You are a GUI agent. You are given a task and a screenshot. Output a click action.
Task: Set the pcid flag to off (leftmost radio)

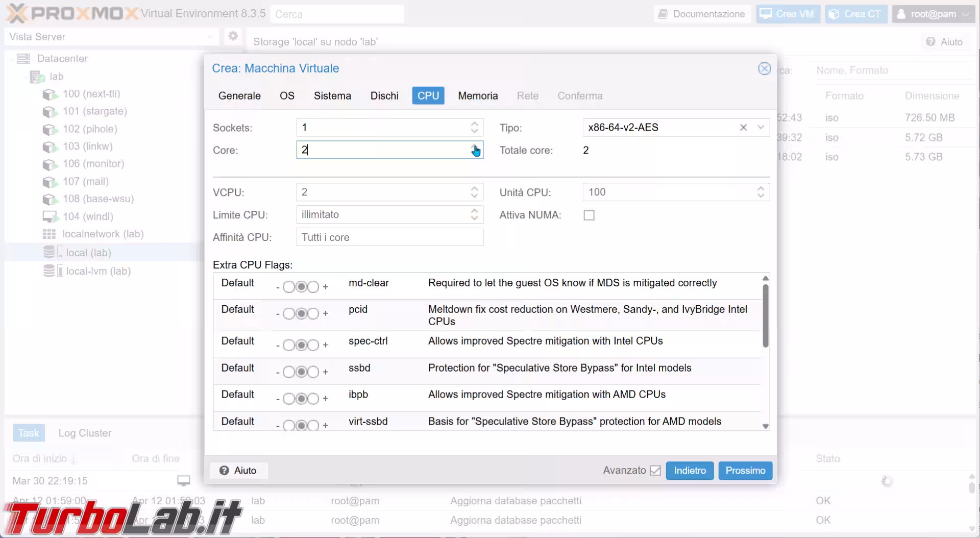coord(288,313)
